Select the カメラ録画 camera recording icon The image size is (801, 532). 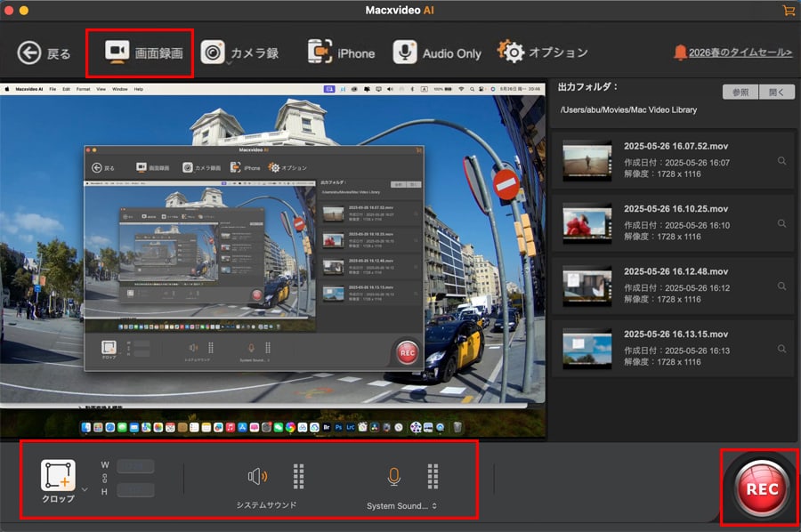pyautogui.click(x=215, y=52)
